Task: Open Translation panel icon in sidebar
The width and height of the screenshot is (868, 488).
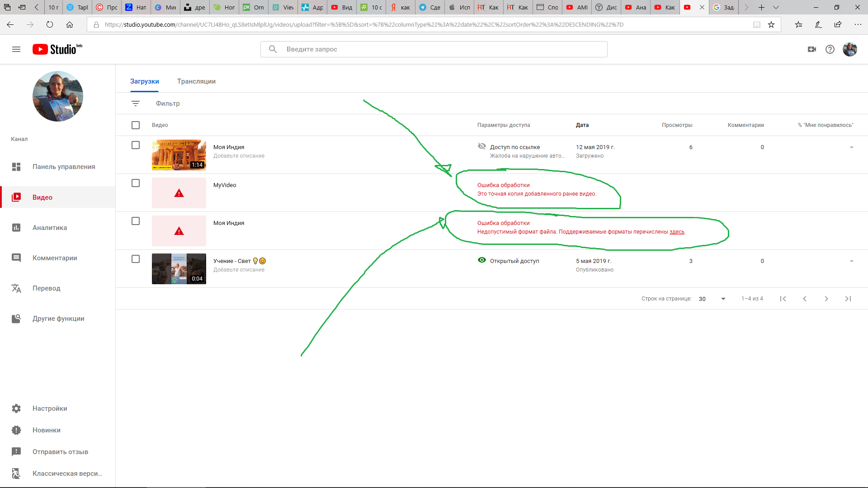Action: coord(16,288)
